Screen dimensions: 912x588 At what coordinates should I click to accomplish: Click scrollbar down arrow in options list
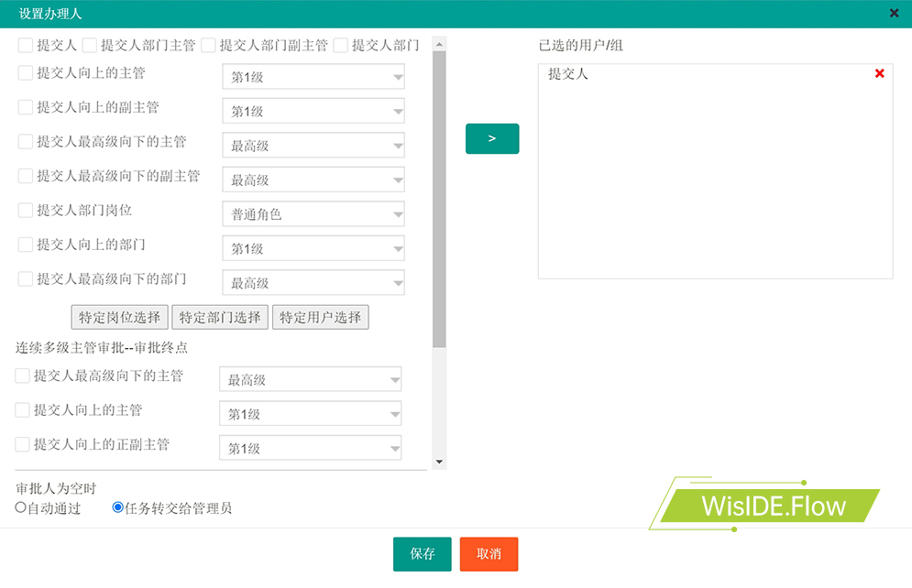[439, 462]
